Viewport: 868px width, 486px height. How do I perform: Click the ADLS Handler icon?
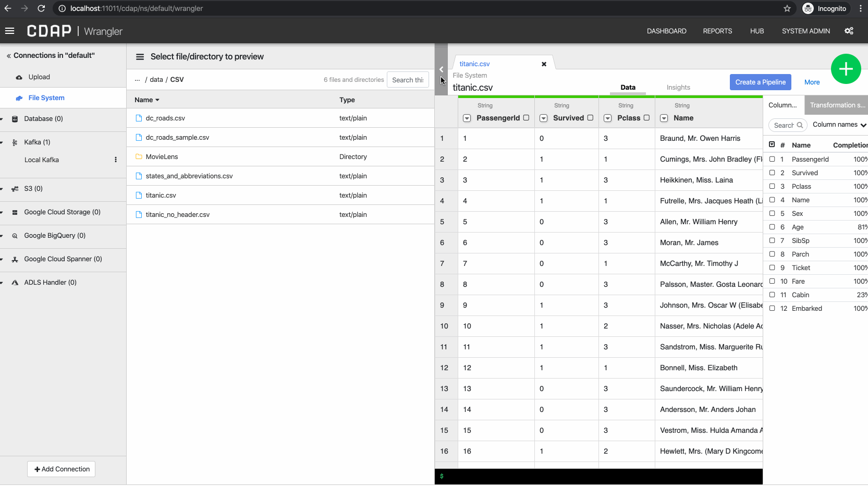click(15, 283)
